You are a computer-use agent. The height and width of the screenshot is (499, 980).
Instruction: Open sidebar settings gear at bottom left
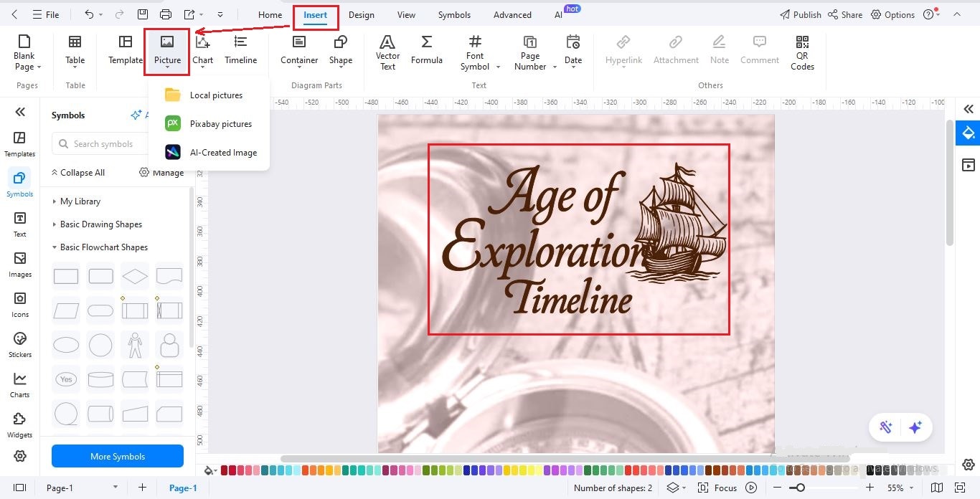pos(20,456)
